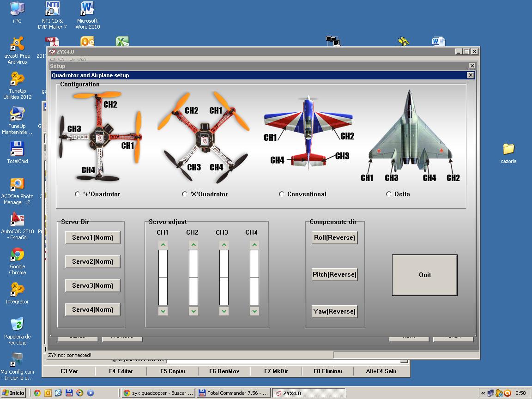The height and width of the screenshot is (399, 532).
Task: Open Papelera de reciclaje icon
Action: [17, 324]
